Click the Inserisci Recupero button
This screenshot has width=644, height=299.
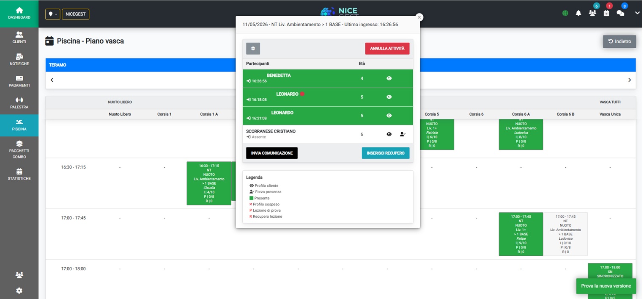[386, 153]
